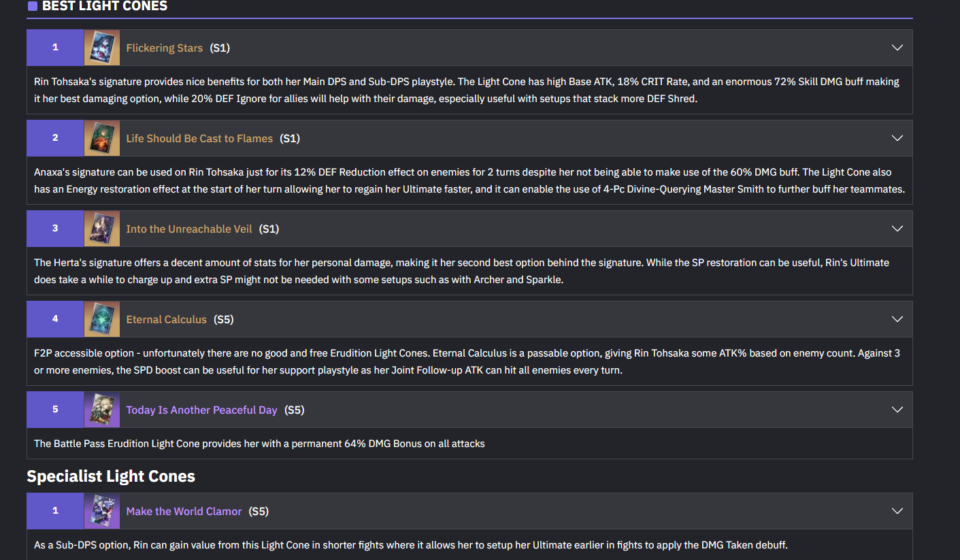This screenshot has height=560, width=960.
Task: Click Life Should Be Cast to Flames icon
Action: click(102, 138)
